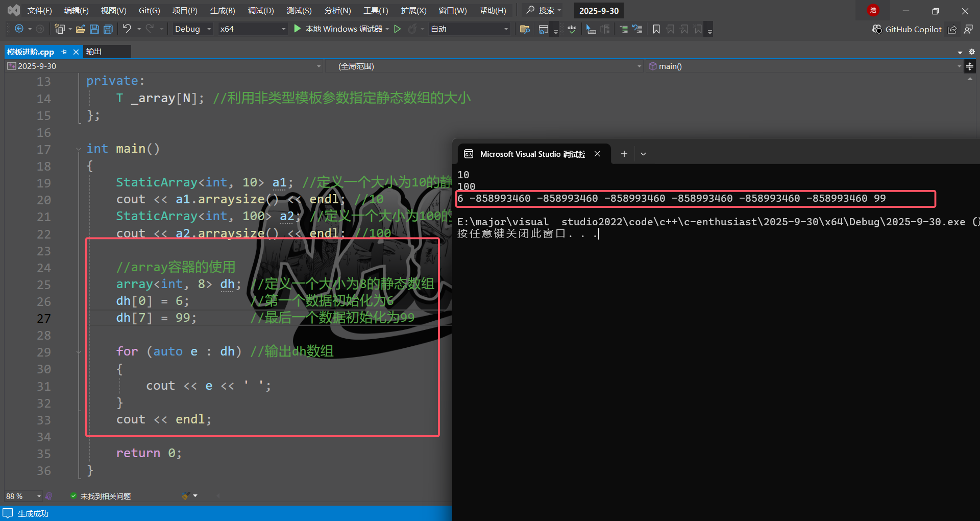Image resolution: width=980 pixels, height=521 pixels.
Task: Click the solution explorer home window icon
Action: 544,29
